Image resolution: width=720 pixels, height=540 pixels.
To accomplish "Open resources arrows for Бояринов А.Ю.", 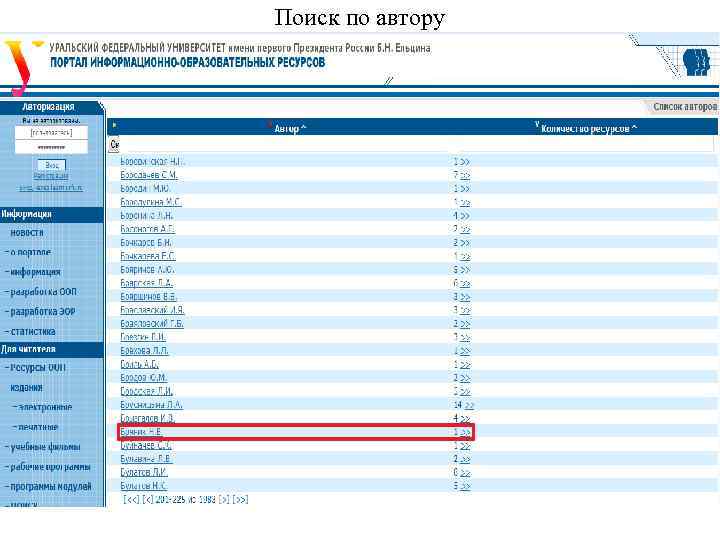I will [x=465, y=270].
